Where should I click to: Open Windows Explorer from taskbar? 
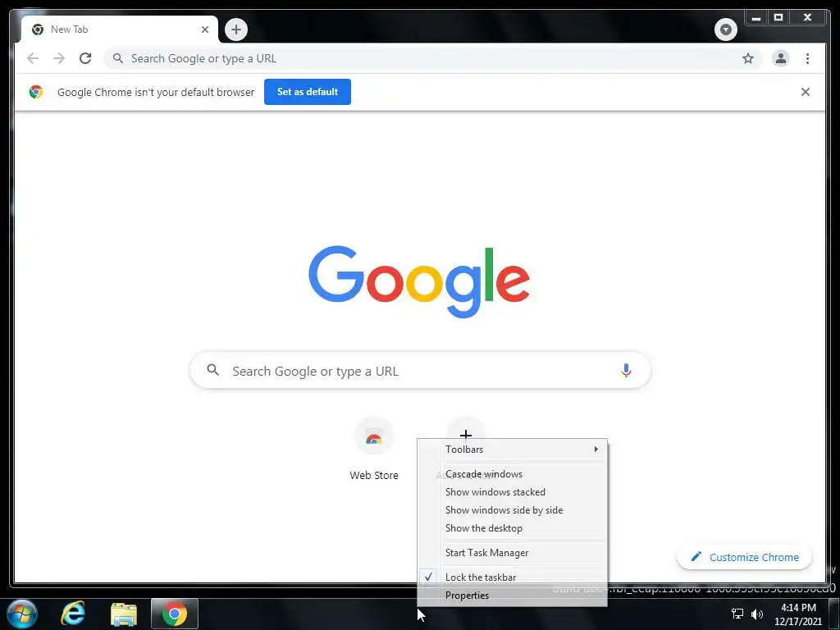[124, 614]
